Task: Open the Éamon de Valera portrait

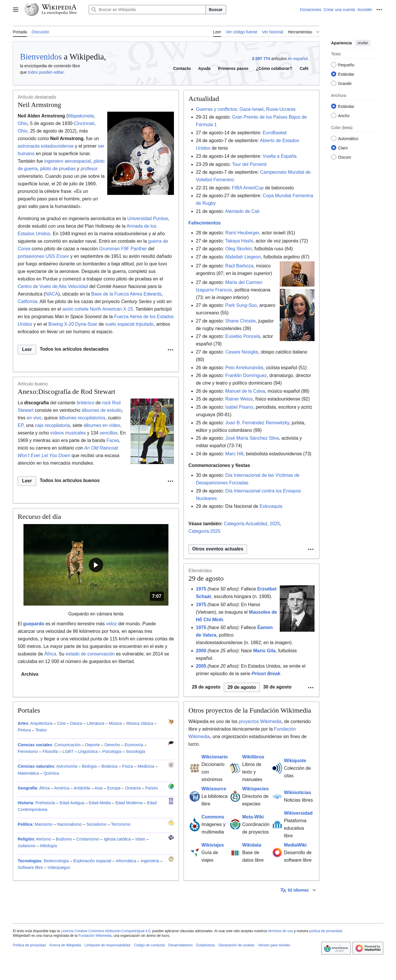Action: [297, 608]
